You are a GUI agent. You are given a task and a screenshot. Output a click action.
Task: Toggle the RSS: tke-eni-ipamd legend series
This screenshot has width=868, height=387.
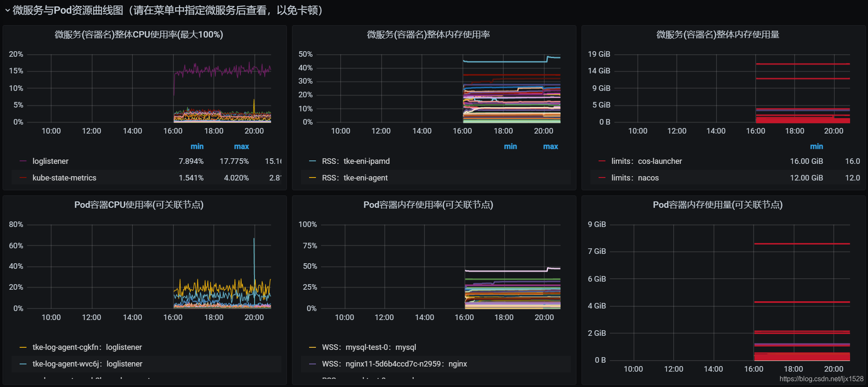point(356,161)
